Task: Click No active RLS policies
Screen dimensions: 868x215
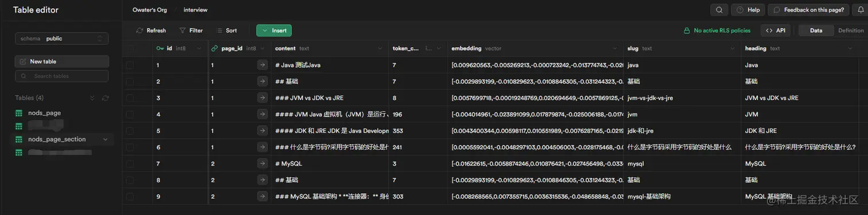Action: [716, 30]
